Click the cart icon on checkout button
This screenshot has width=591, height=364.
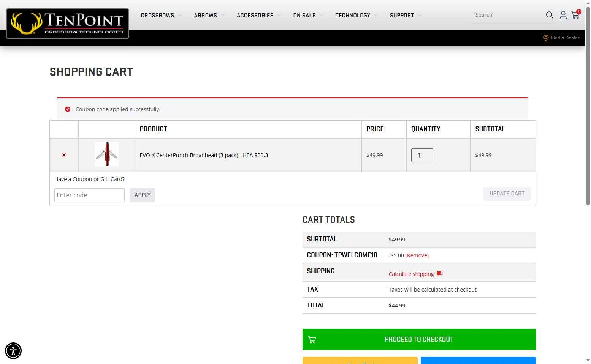pyautogui.click(x=312, y=340)
